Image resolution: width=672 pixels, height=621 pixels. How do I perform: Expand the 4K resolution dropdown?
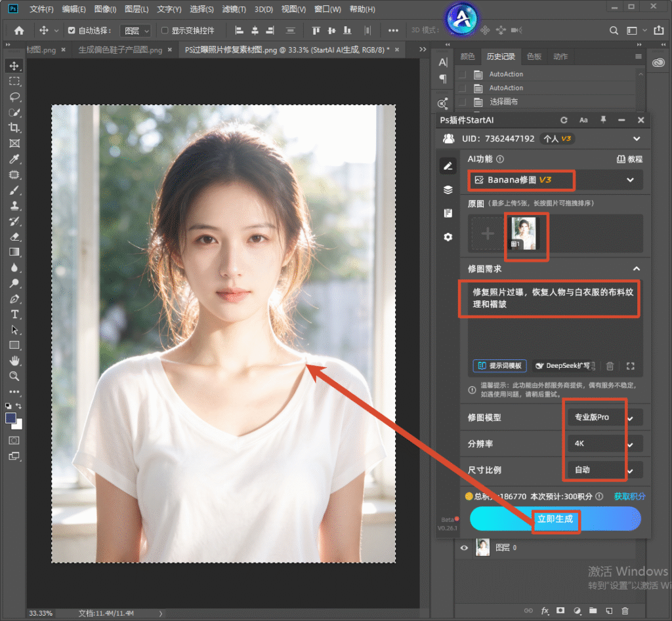(604, 444)
